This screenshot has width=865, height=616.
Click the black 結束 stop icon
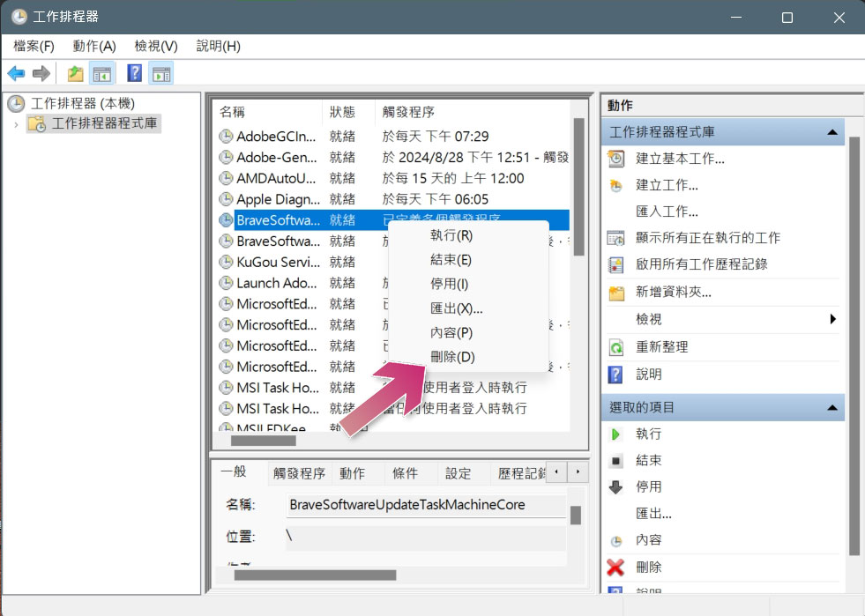(x=615, y=461)
